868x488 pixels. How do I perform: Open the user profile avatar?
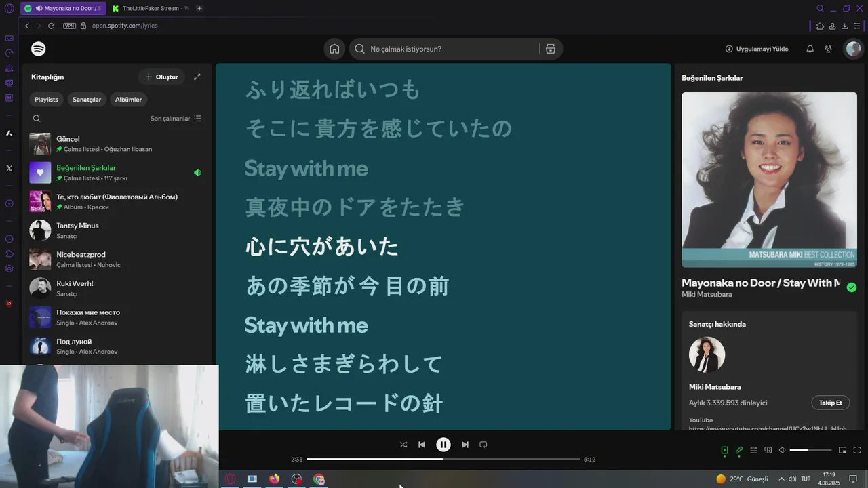click(x=853, y=49)
